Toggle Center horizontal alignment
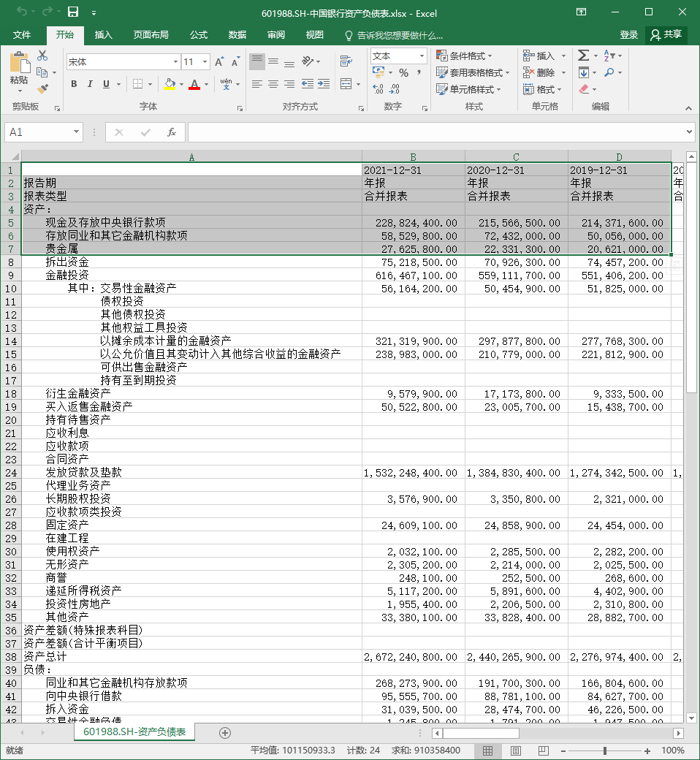 point(273,84)
